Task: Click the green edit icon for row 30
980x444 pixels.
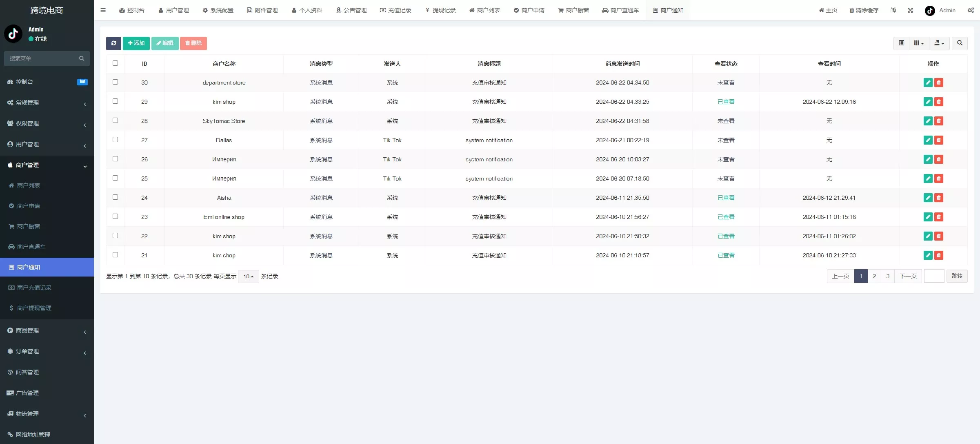Action: click(x=928, y=83)
